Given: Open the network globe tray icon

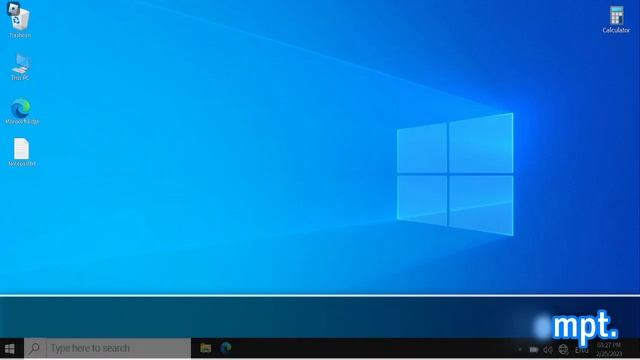Looking at the screenshot, I should pos(563,349).
